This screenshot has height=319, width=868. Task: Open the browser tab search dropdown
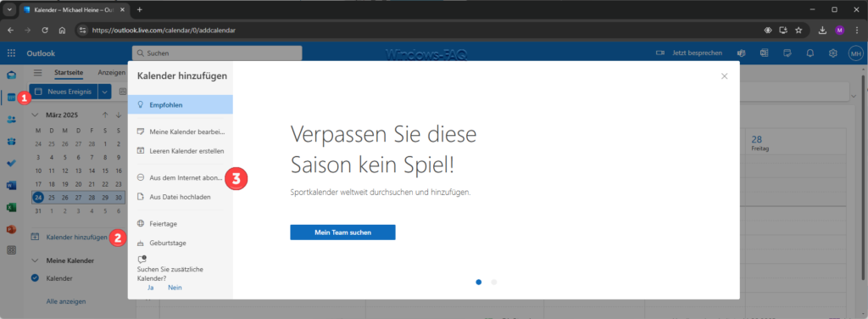pos(9,9)
